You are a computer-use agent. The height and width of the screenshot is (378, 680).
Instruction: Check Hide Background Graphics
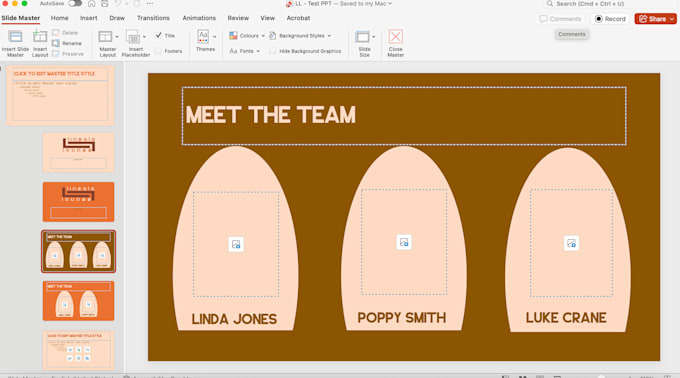272,51
